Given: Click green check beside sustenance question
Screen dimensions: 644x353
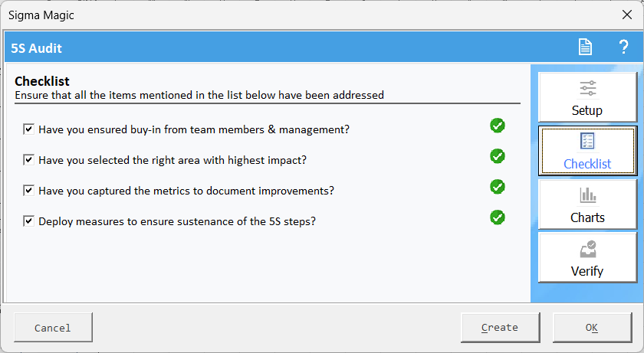Looking at the screenshot, I should pyautogui.click(x=498, y=217).
